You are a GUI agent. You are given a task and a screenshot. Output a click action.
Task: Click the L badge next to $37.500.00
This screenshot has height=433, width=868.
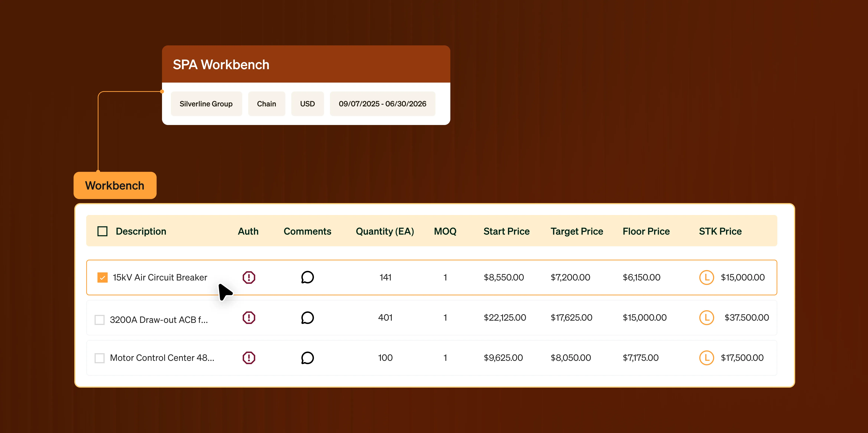point(706,317)
